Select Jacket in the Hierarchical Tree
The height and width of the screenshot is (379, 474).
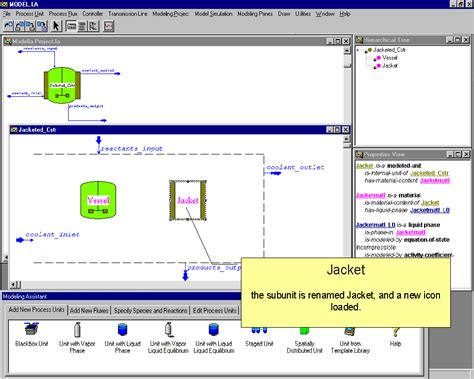coord(390,66)
